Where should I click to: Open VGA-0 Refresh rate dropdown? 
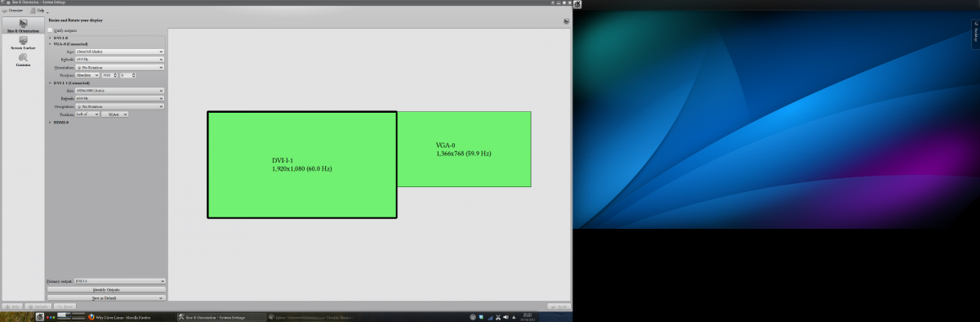pyautogui.click(x=120, y=60)
